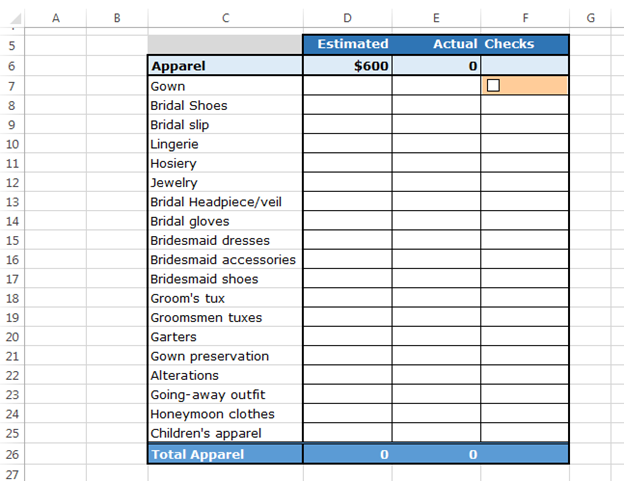
Task: Select the Honeymoon clothes cell
Action: 225,414
